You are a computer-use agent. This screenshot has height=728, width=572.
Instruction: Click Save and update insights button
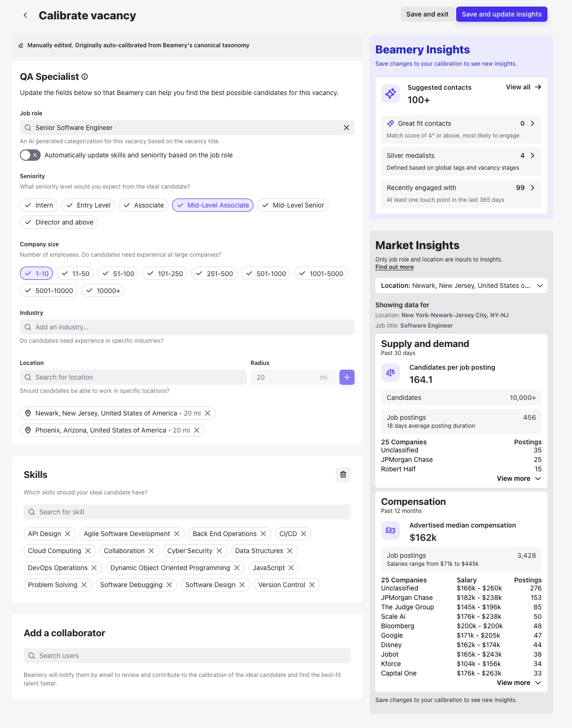coord(501,14)
